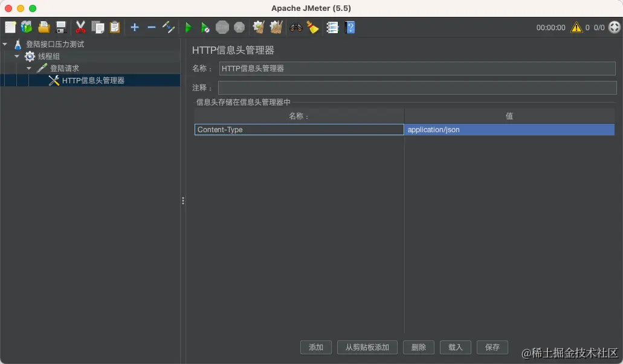Click the 从剪贴板添加 button
The height and width of the screenshot is (364, 623).
367,347
